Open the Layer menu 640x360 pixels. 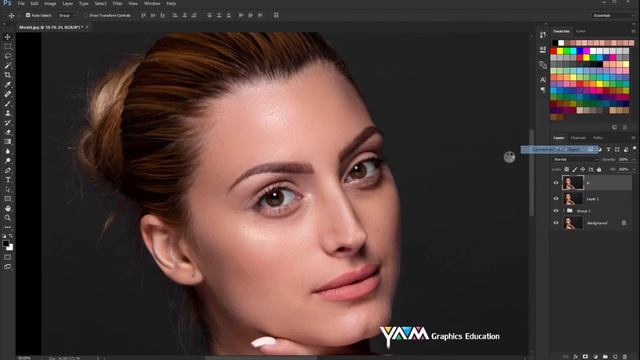pos(68,4)
